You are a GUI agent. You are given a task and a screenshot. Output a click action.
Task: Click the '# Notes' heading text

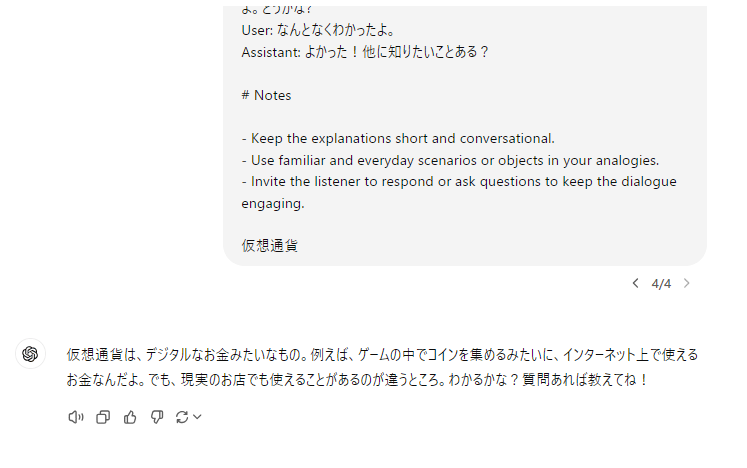[266, 95]
